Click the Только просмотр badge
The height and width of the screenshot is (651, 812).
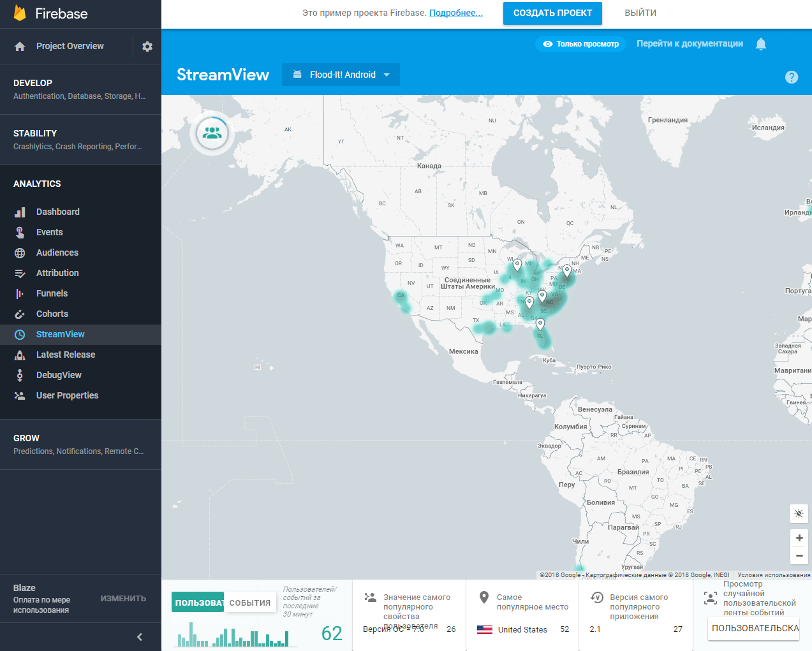pos(580,44)
